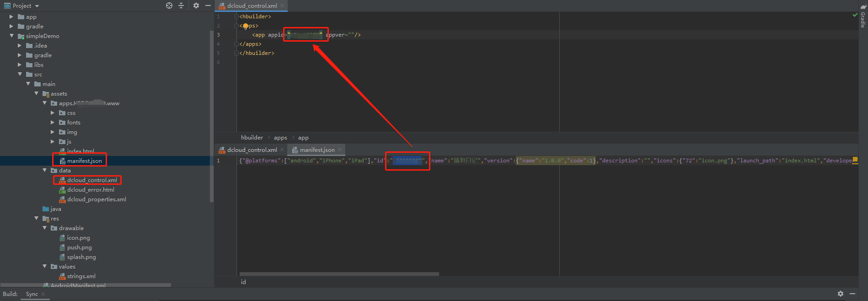Click the horizontal scrollbar in manifest editor
The image size is (868, 301).
pyautogui.click(x=339, y=274)
